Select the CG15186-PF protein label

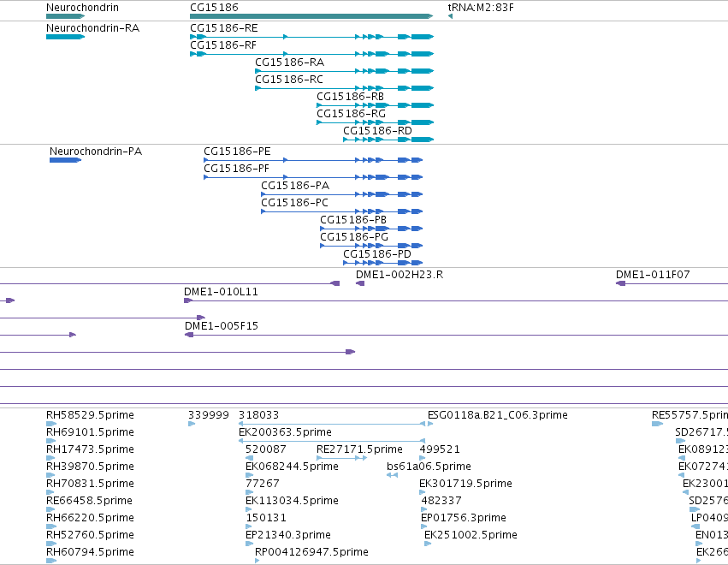tap(236, 169)
